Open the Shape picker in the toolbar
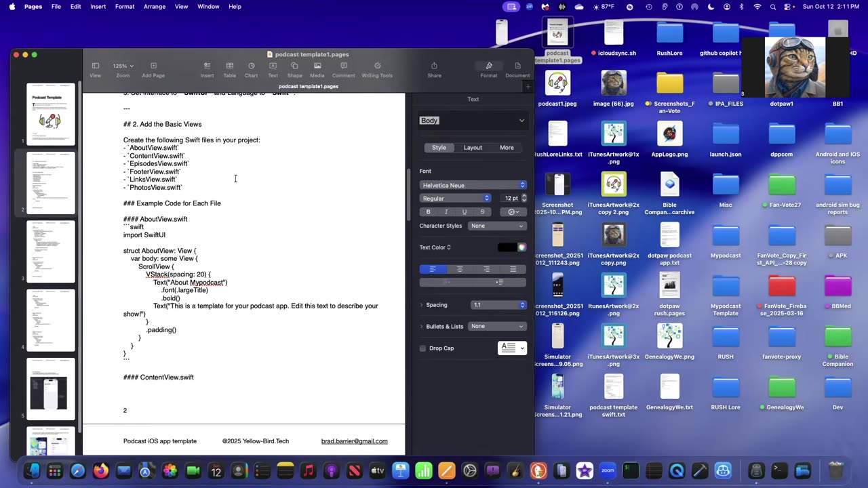This screenshot has height=488, width=868. click(x=294, y=70)
